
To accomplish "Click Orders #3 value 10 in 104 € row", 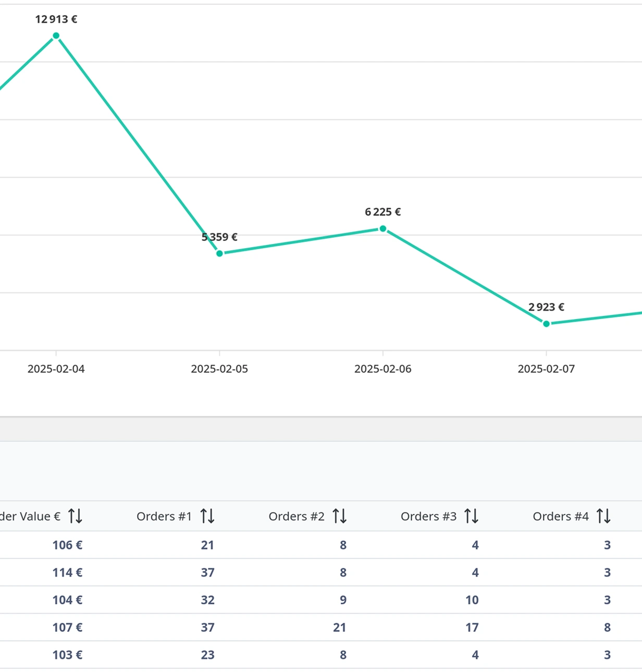I will tap(472, 600).
